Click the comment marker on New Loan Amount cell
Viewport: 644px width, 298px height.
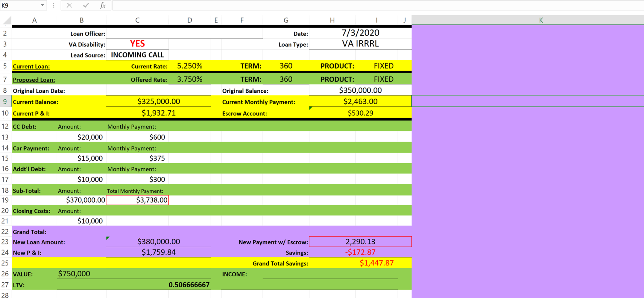[x=108, y=238]
